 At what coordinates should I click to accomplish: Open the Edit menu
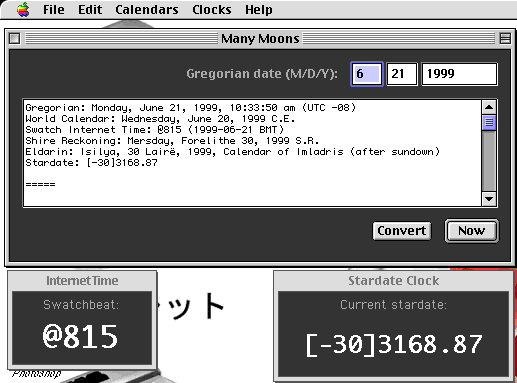90,9
